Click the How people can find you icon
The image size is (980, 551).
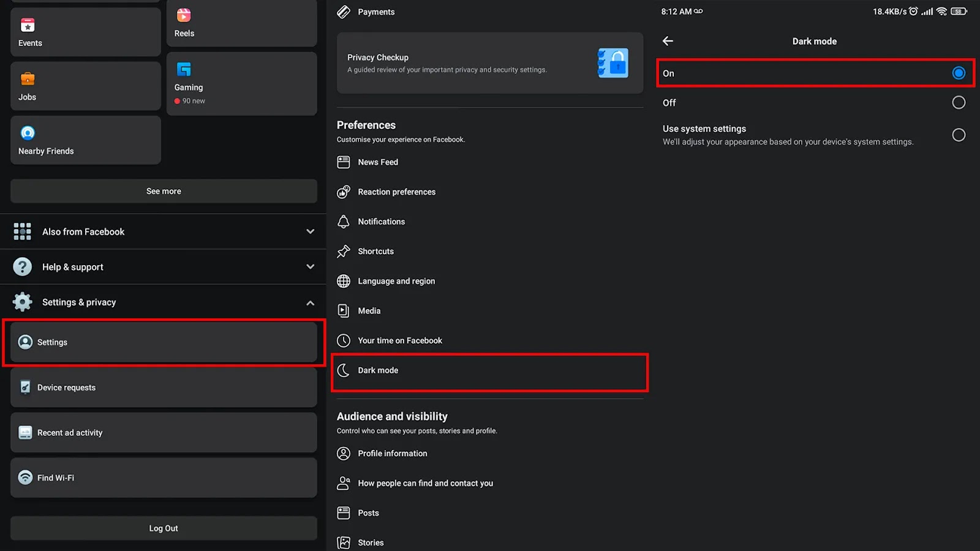[x=344, y=483]
